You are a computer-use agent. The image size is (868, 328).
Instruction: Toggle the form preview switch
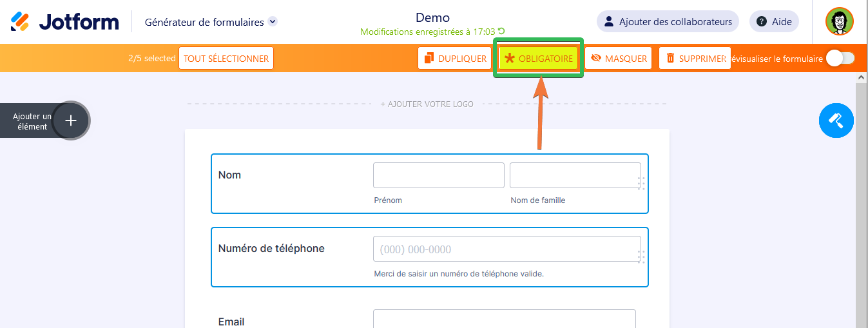tap(840, 59)
